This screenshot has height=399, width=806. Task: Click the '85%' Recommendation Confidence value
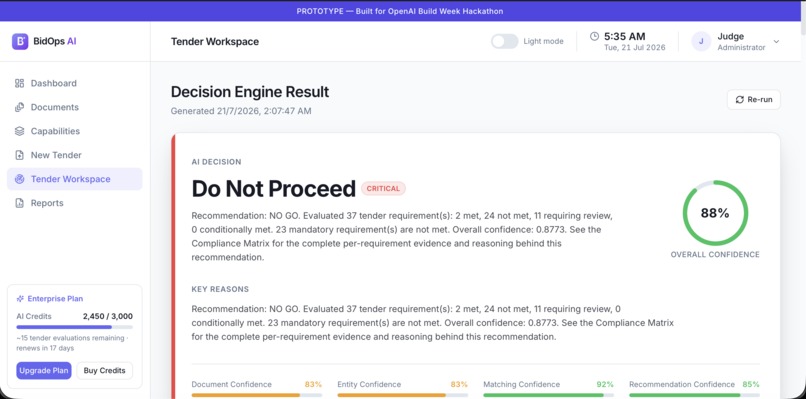(751, 385)
